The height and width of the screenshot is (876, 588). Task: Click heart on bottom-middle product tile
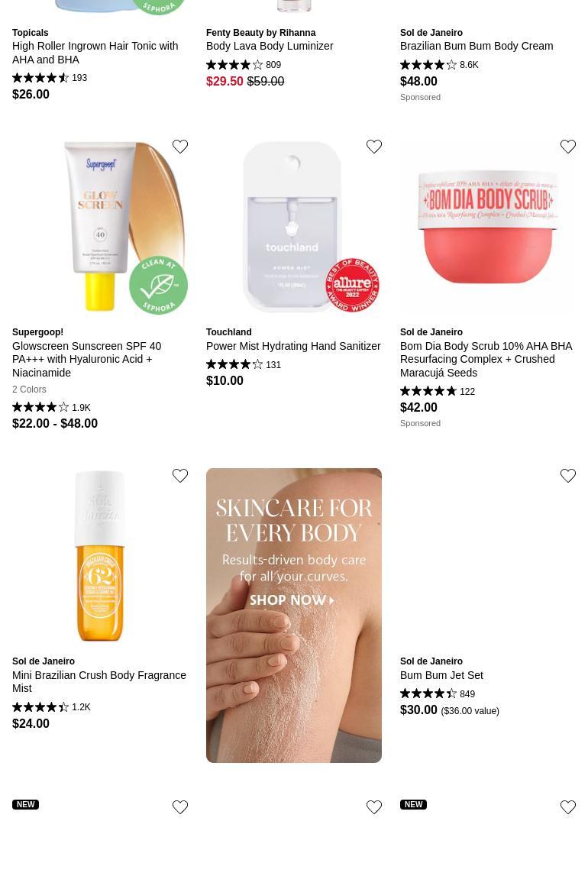pos(373,807)
